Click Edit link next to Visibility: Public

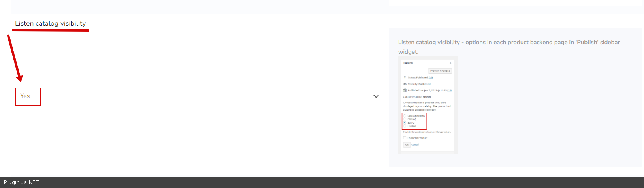pos(428,84)
